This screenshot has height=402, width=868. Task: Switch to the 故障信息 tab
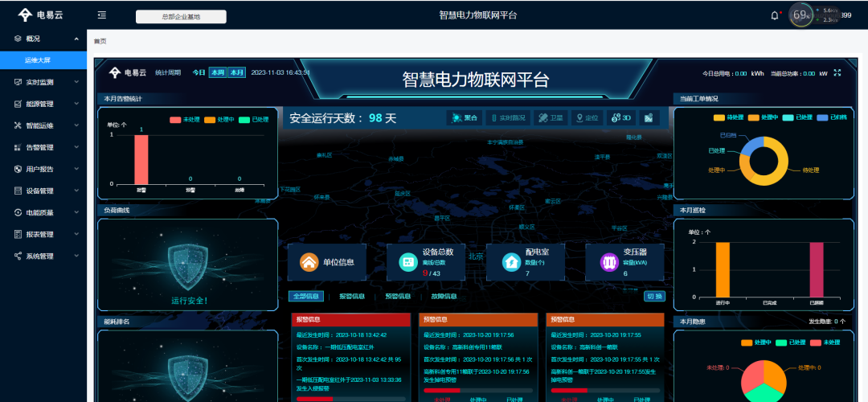point(444,296)
